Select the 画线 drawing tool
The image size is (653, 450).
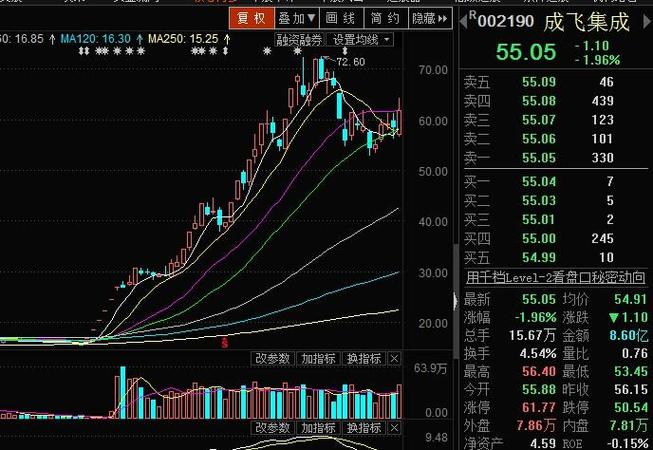pos(340,18)
